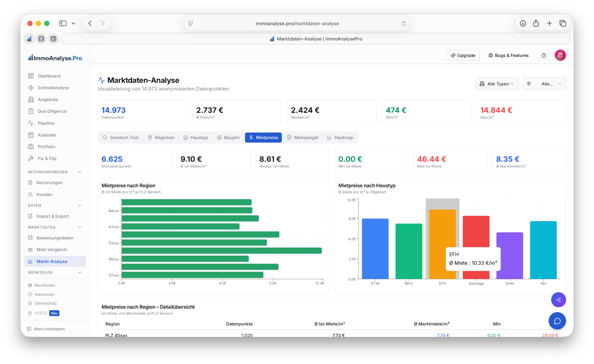
Task: Open Miet-Vergleich in the sidebar
Action: [x=55, y=250]
